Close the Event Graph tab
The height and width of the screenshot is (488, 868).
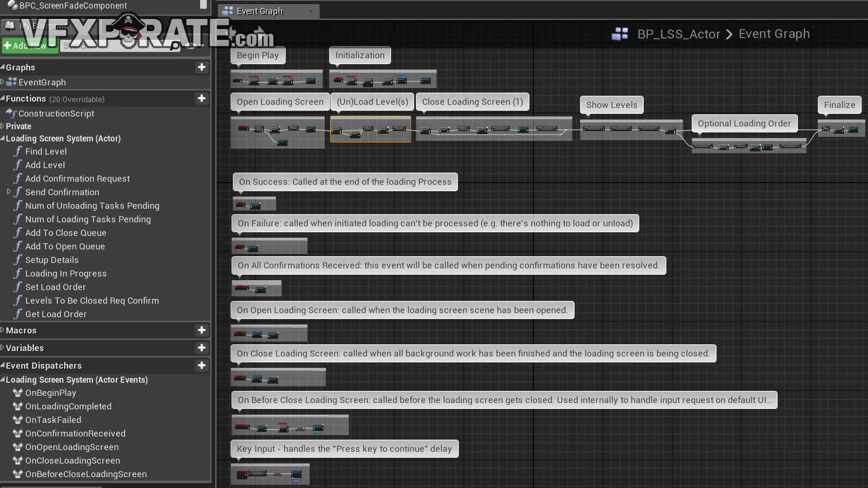coord(311,11)
